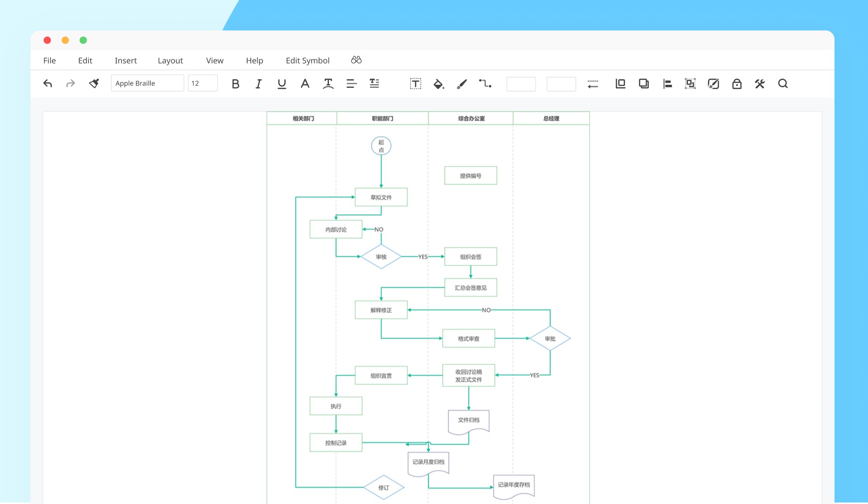
Task: Click the text baseline T icon
Action: [x=328, y=84]
